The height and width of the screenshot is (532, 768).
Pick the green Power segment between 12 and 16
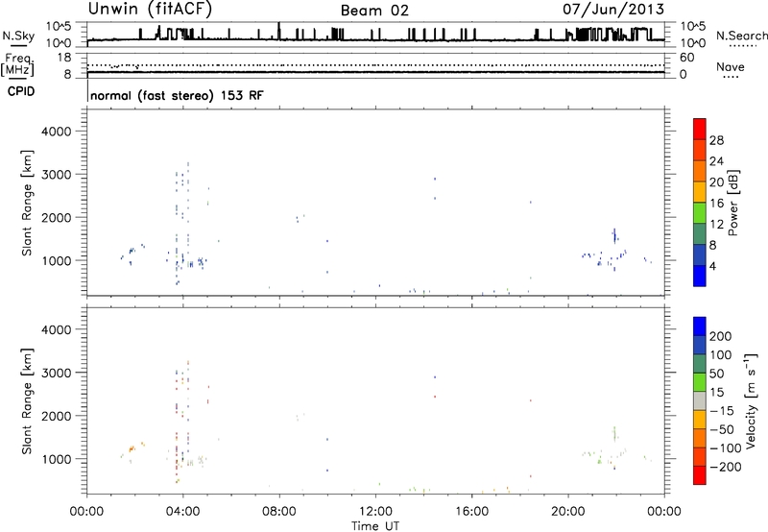(x=700, y=212)
